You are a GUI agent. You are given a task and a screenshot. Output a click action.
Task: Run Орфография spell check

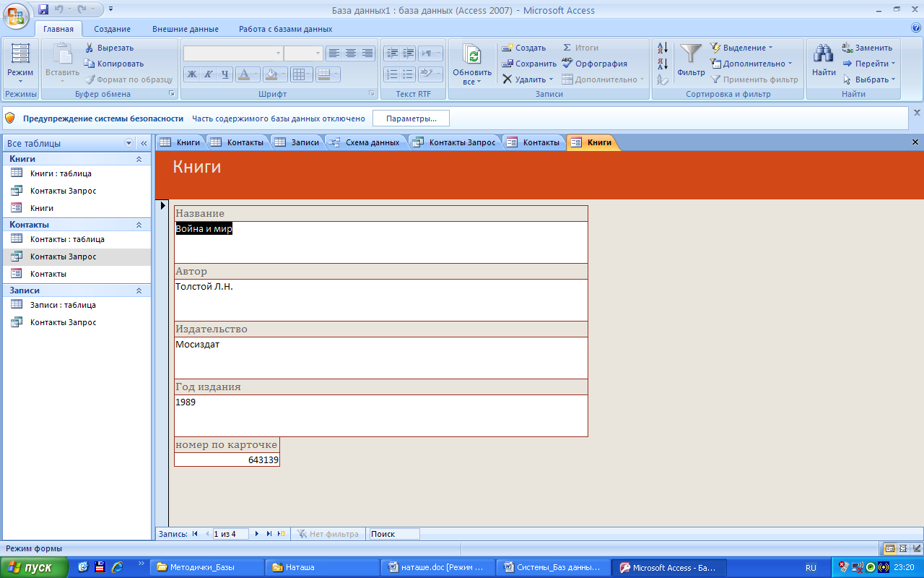tap(594, 64)
